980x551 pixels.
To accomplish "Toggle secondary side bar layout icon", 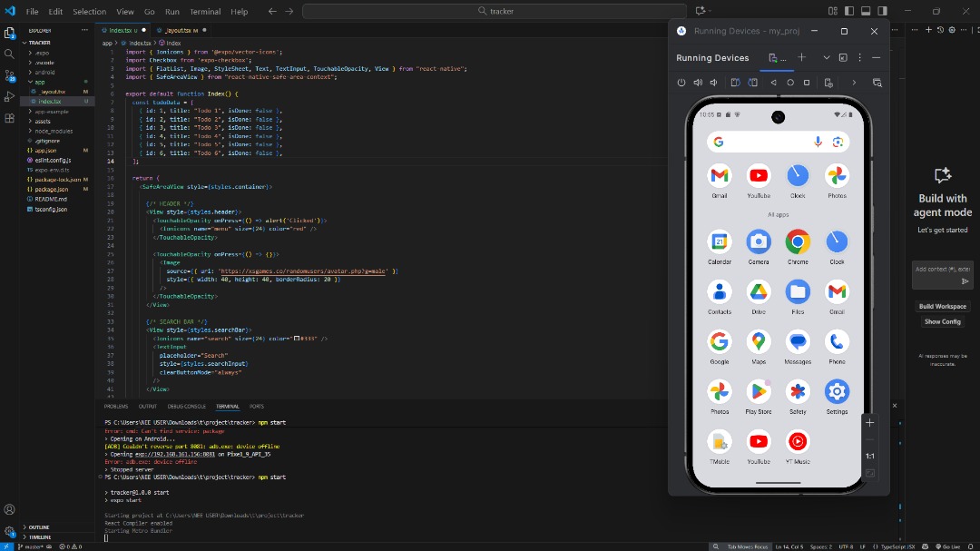I will coord(882,11).
